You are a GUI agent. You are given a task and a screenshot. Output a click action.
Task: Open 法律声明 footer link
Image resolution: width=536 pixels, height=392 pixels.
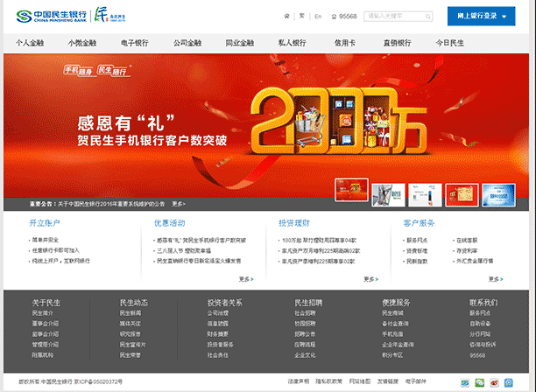click(x=299, y=381)
